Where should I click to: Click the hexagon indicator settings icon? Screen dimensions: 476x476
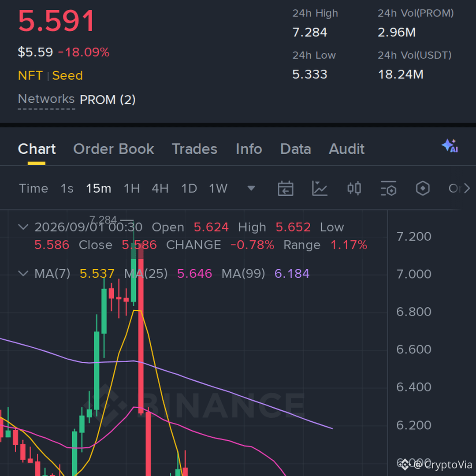tap(423, 189)
